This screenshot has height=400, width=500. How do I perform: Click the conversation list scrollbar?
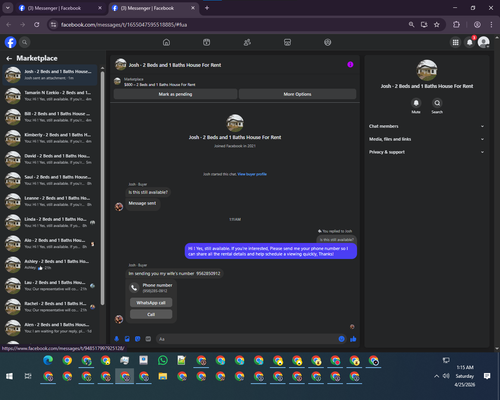(x=102, y=187)
